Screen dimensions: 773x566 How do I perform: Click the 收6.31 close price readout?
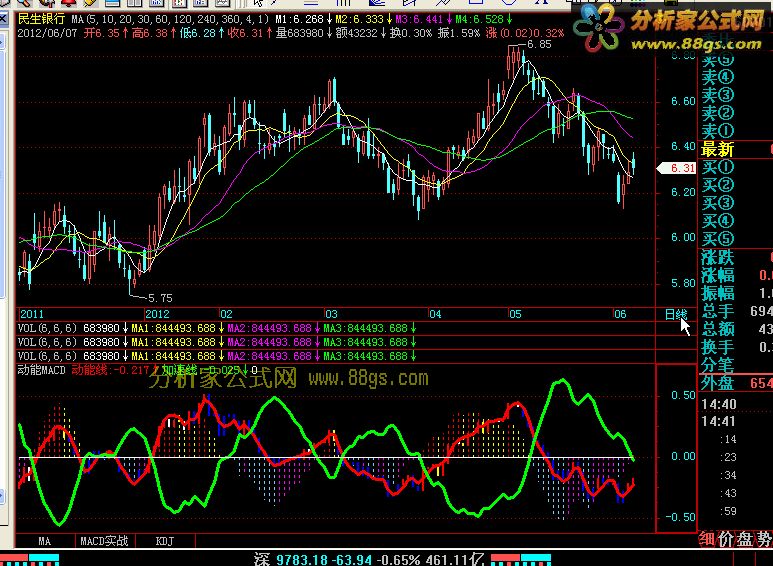245,34
